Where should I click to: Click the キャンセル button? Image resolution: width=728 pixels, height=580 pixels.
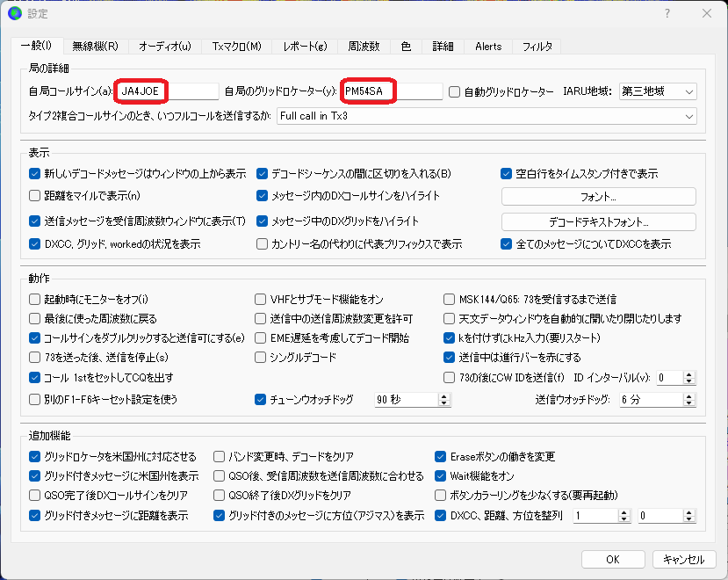(684, 560)
